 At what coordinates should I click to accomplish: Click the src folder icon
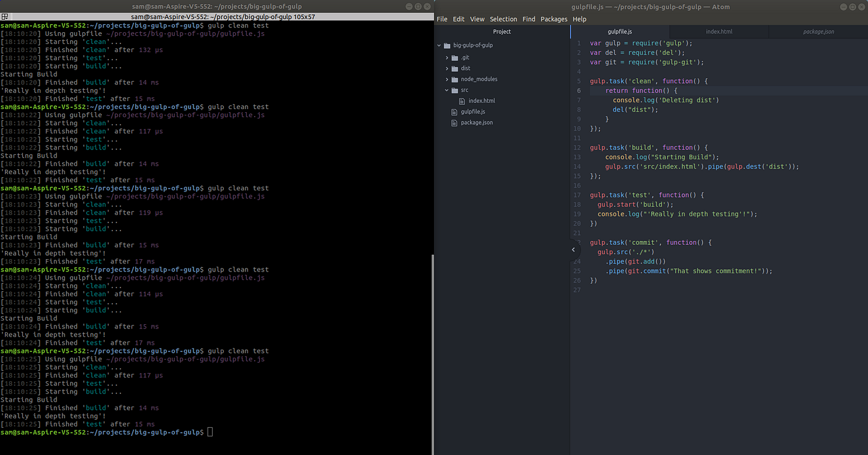[x=455, y=89]
